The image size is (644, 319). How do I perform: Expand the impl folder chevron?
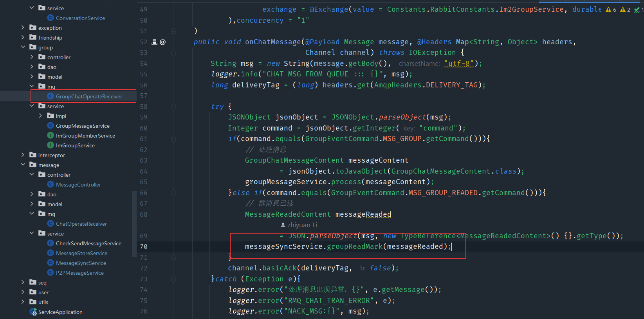40,116
